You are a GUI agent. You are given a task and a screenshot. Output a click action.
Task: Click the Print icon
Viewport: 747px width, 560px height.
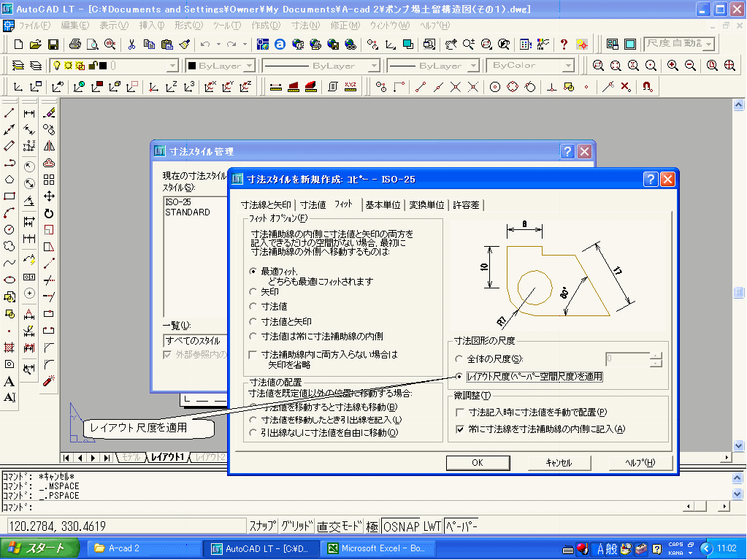click(74, 45)
